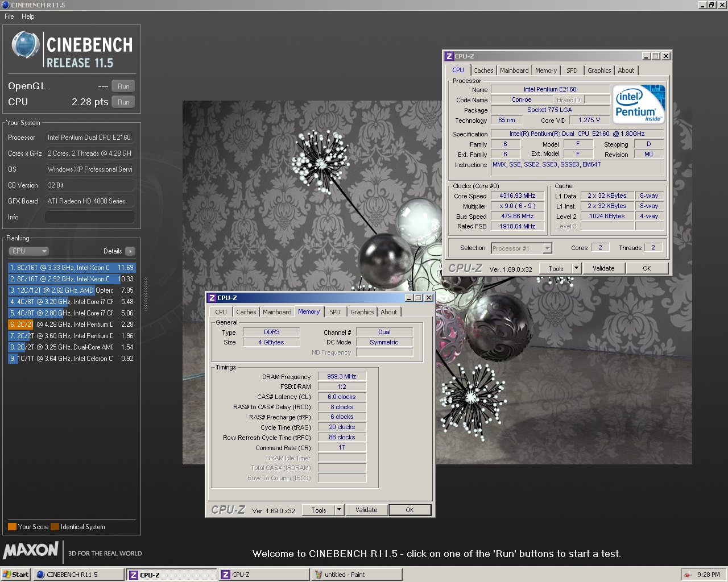Click the orange Your Score legend swatch
This screenshot has height=582, width=728.
coord(12,527)
